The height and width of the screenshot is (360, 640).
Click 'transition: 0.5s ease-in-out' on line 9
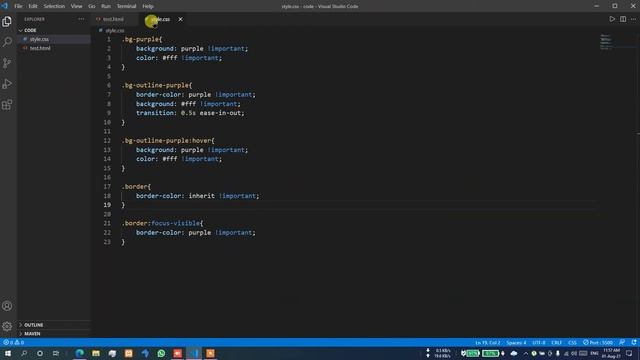pos(190,113)
